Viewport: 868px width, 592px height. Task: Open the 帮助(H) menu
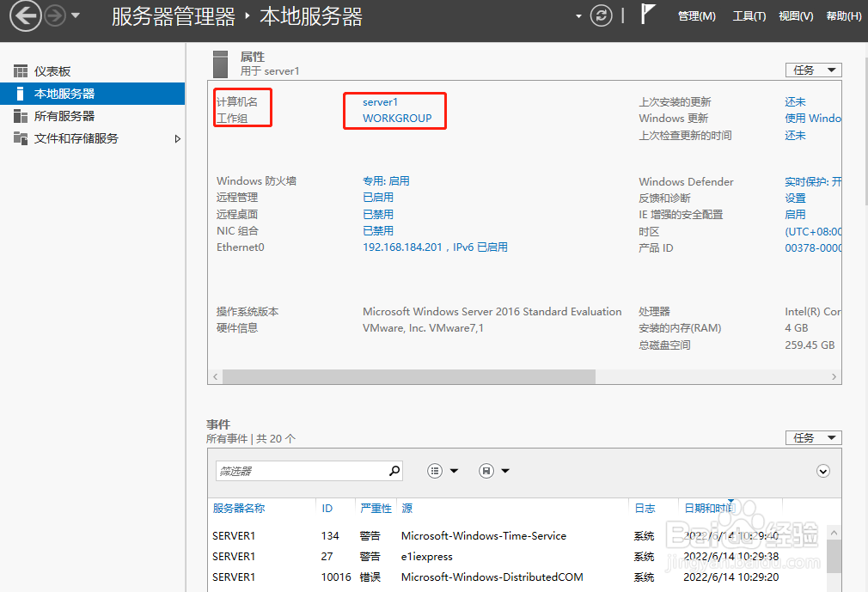point(843,16)
